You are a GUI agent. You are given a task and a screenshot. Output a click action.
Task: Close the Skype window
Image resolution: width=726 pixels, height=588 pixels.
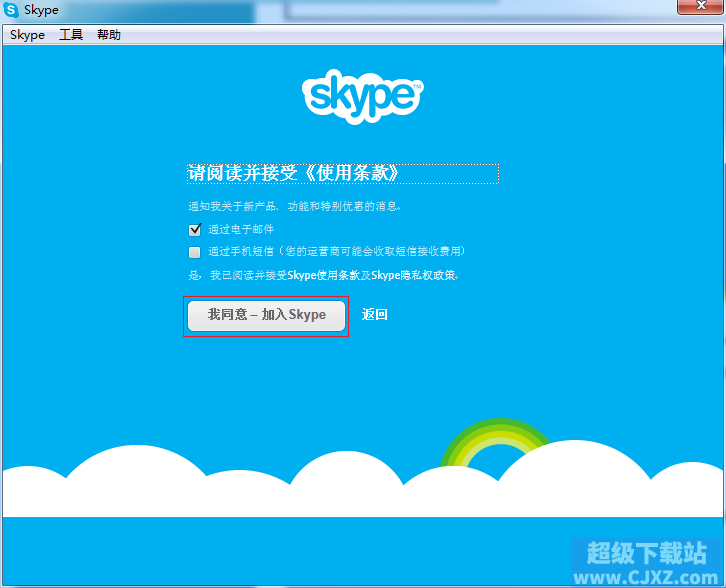[701, 6]
